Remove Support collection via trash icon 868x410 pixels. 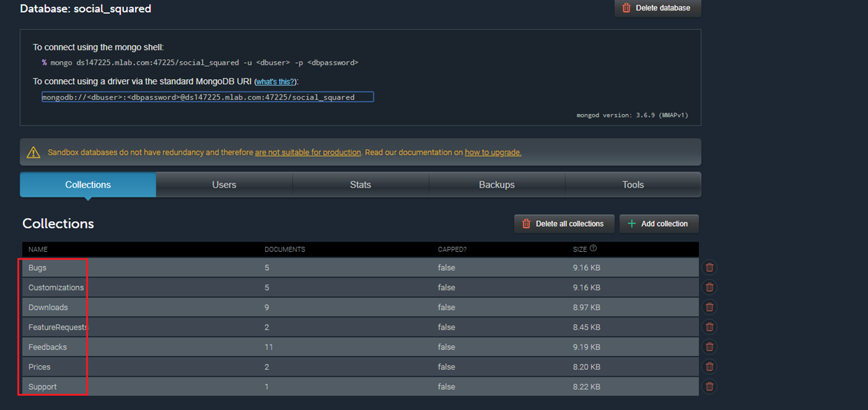coord(709,386)
